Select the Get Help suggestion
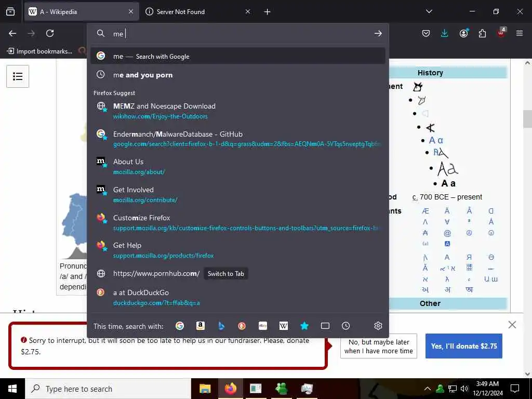Image resolution: width=532 pixels, height=399 pixels. point(237,250)
